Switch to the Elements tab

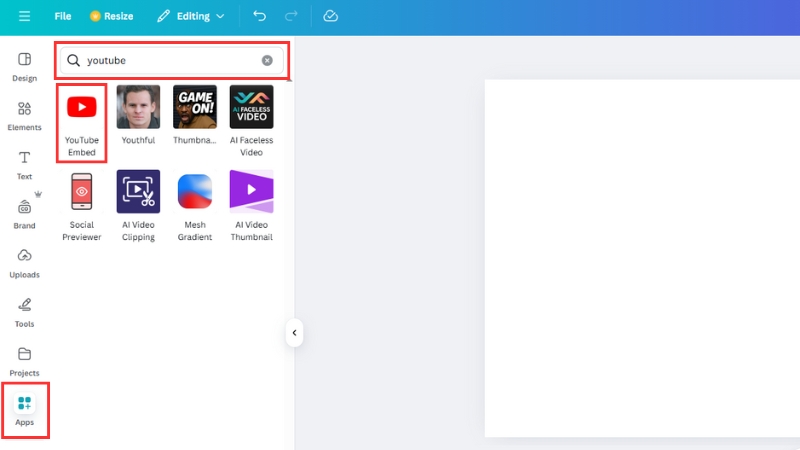(24, 115)
